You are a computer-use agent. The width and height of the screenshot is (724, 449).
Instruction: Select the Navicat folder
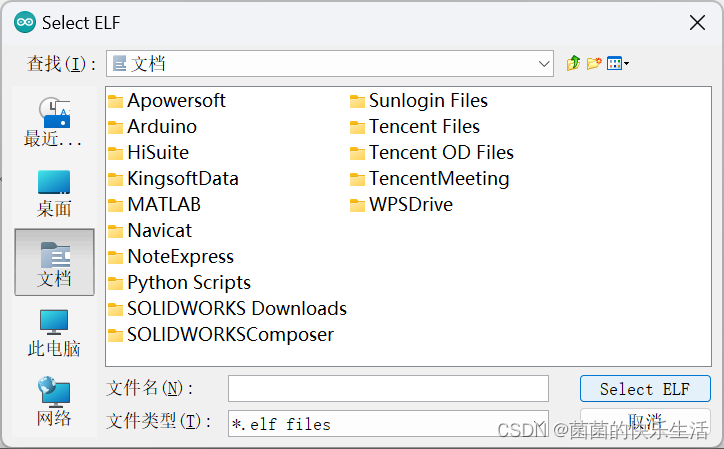(150, 230)
